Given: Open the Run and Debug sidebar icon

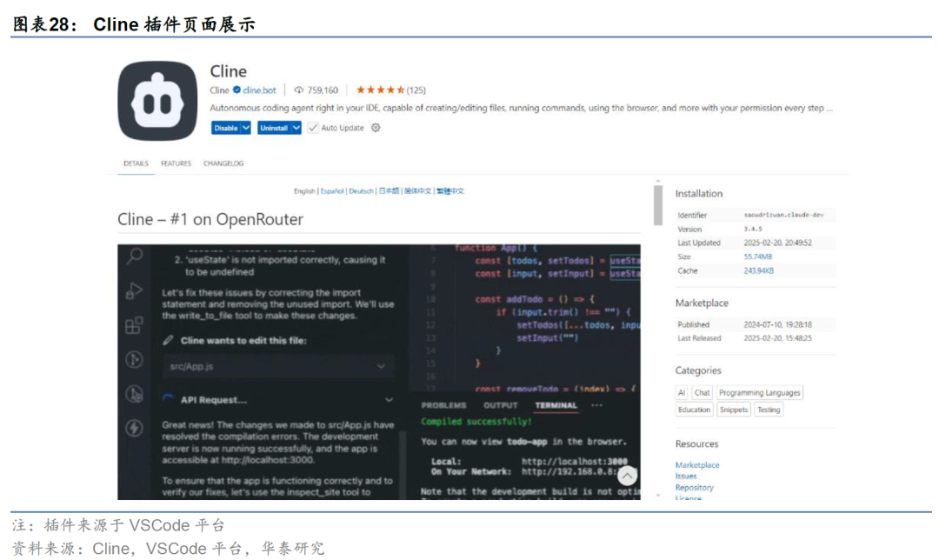Looking at the screenshot, I should 135,290.
